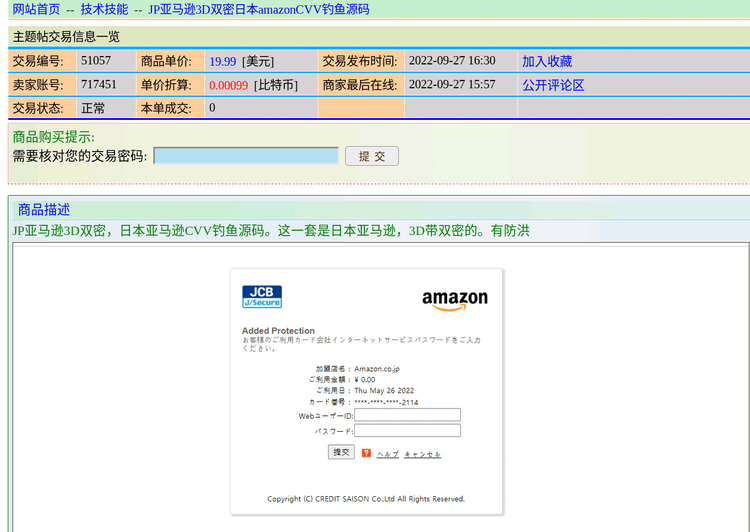750x532 pixels.
Task: Click the JCB J/Secure logo in preview
Action: (262, 297)
